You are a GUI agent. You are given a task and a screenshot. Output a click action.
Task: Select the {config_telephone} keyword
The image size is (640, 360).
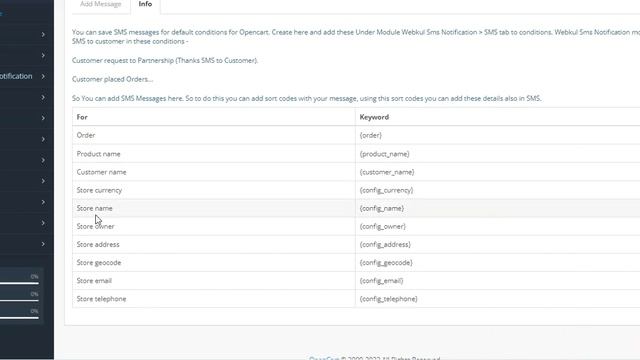pyautogui.click(x=389, y=299)
